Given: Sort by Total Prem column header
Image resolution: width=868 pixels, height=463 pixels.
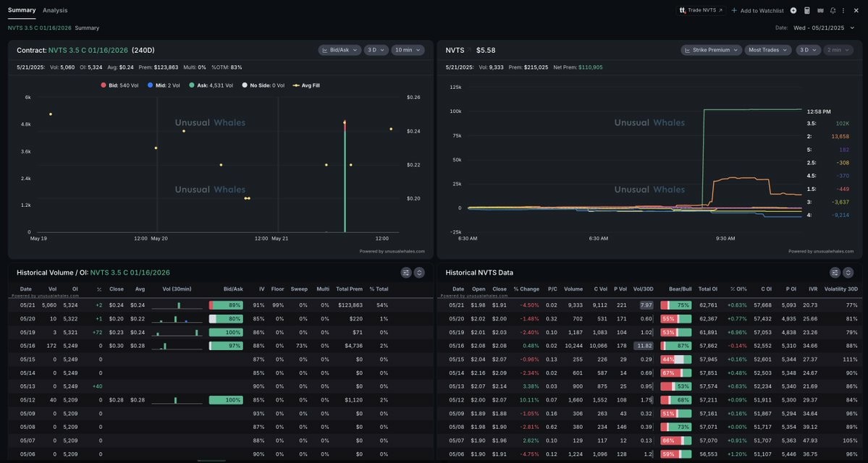Looking at the screenshot, I should (x=350, y=289).
